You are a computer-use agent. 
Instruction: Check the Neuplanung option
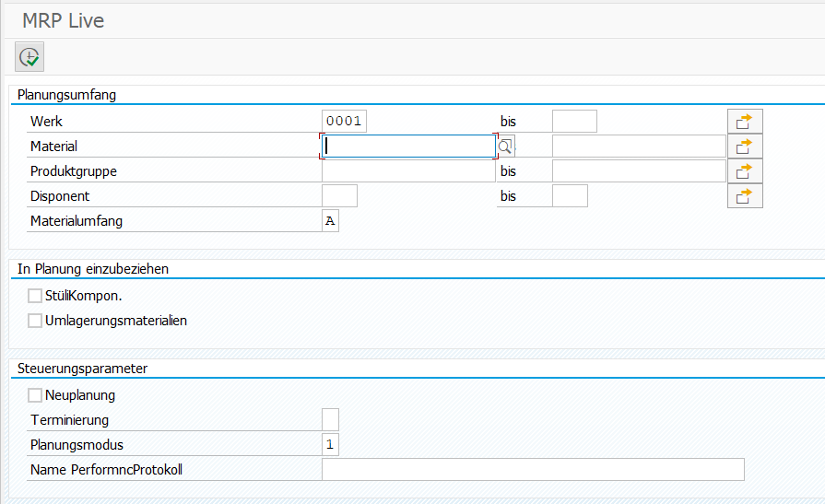pos(35,395)
